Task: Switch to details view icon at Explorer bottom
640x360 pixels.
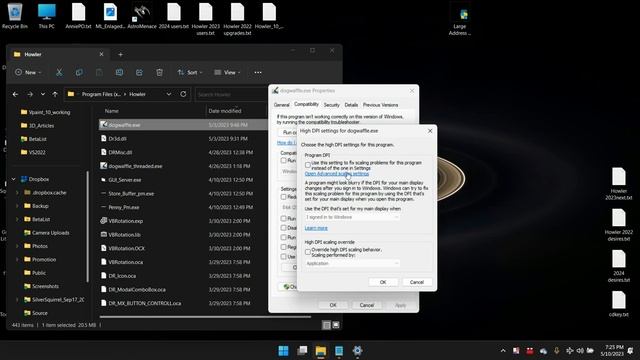Action: pyautogui.click(x=326, y=325)
